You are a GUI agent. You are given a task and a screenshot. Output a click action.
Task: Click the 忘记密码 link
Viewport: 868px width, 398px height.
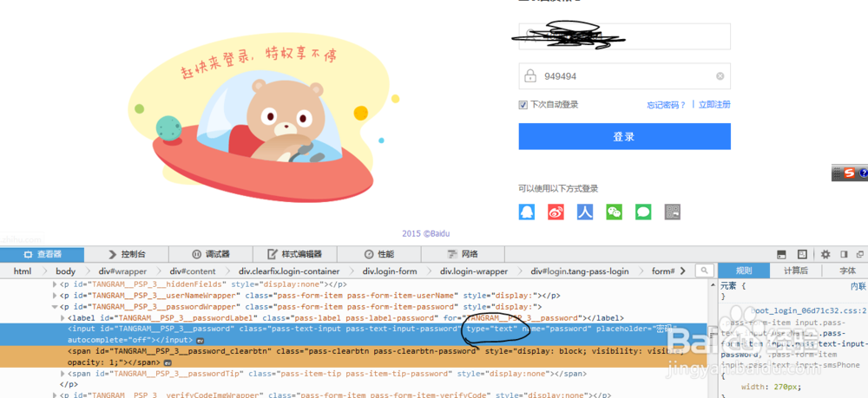click(x=667, y=104)
